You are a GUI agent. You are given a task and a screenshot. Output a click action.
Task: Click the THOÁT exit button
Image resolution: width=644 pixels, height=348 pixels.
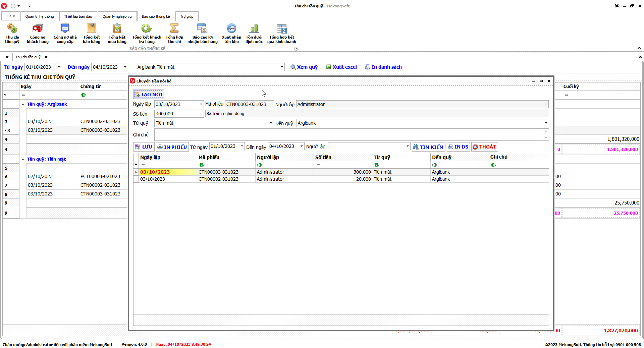(484, 147)
